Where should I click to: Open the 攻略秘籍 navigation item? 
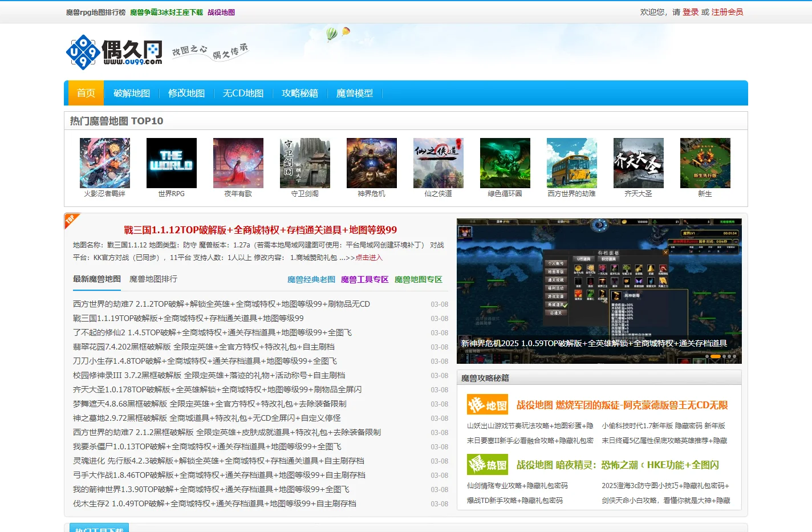tap(300, 93)
